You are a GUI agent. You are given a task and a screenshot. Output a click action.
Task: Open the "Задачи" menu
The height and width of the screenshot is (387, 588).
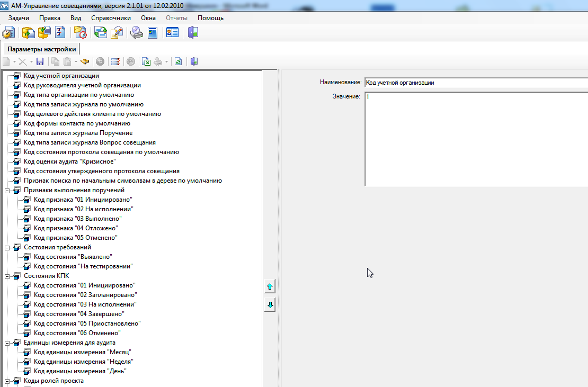click(x=19, y=18)
